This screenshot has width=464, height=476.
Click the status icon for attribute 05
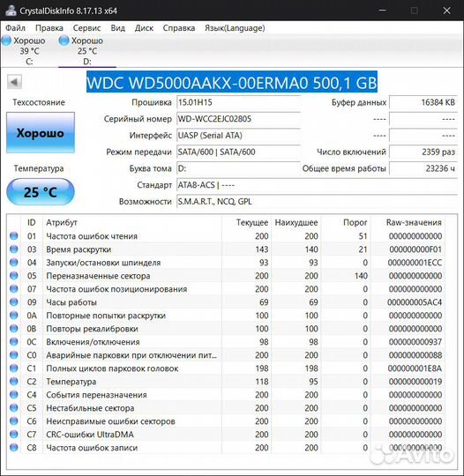14,276
